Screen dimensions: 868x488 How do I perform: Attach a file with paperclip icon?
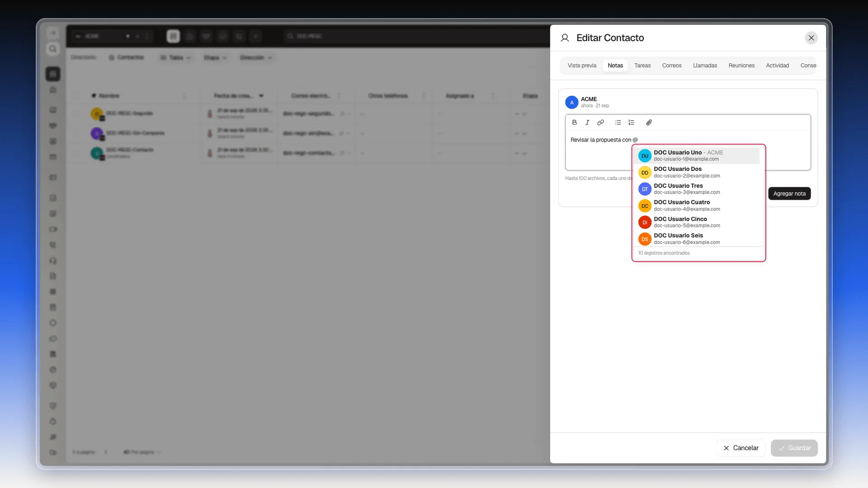coord(649,122)
